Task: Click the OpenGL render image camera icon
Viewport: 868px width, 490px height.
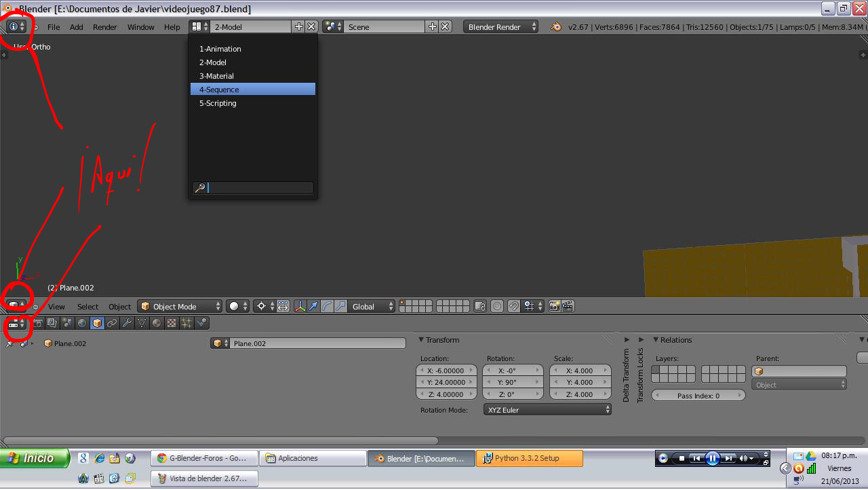Action: [x=554, y=306]
